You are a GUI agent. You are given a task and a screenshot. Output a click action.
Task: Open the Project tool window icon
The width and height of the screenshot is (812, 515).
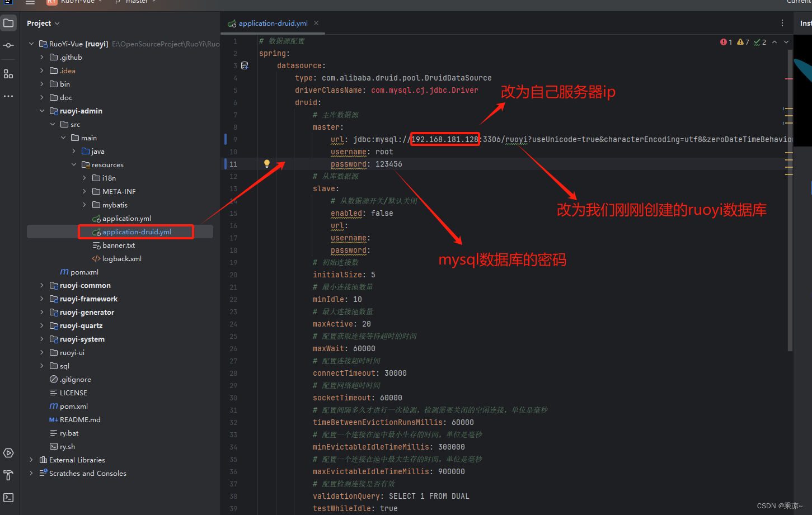8,23
